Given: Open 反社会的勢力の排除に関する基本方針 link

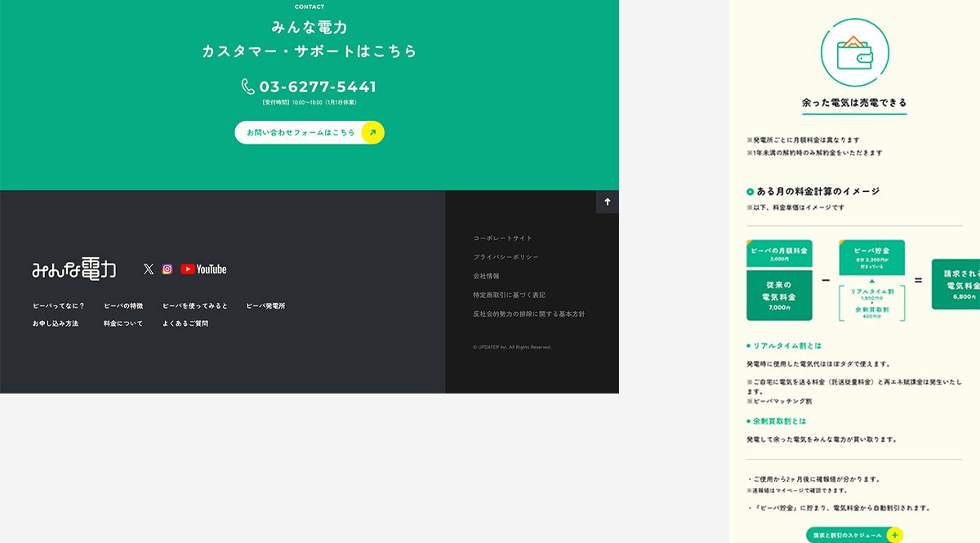Looking at the screenshot, I should (529, 314).
